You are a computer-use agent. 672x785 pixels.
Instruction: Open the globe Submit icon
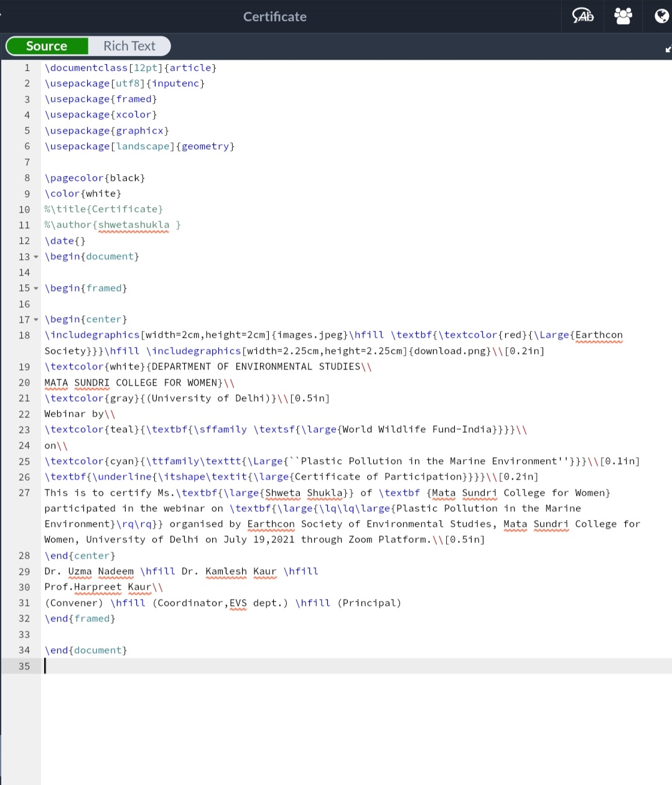(x=662, y=16)
